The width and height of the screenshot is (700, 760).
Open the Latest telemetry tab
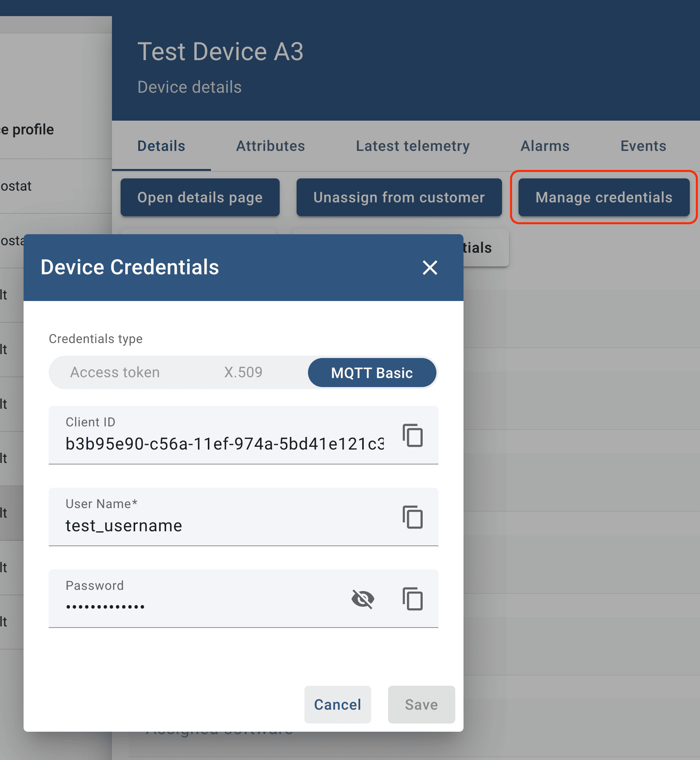coord(412,146)
